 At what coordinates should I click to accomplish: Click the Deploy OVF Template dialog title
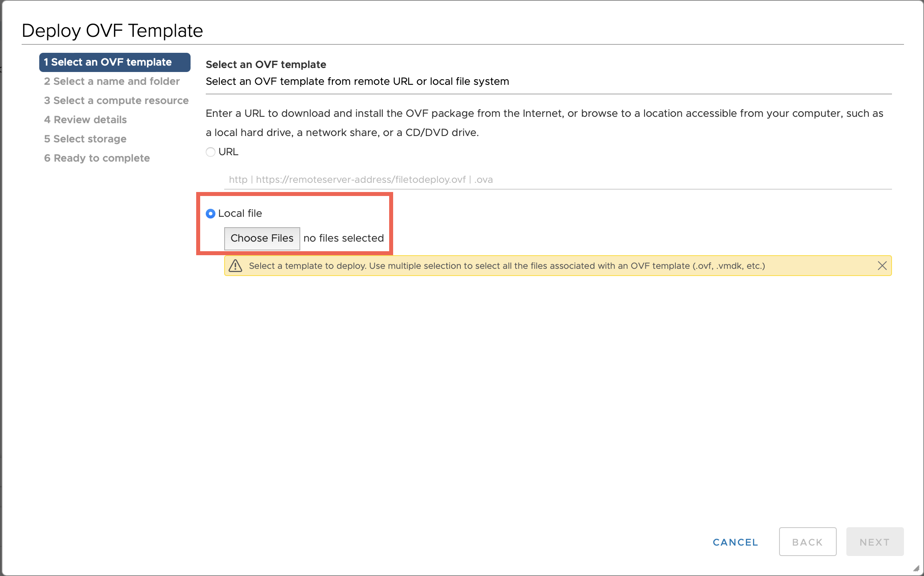pos(112,31)
